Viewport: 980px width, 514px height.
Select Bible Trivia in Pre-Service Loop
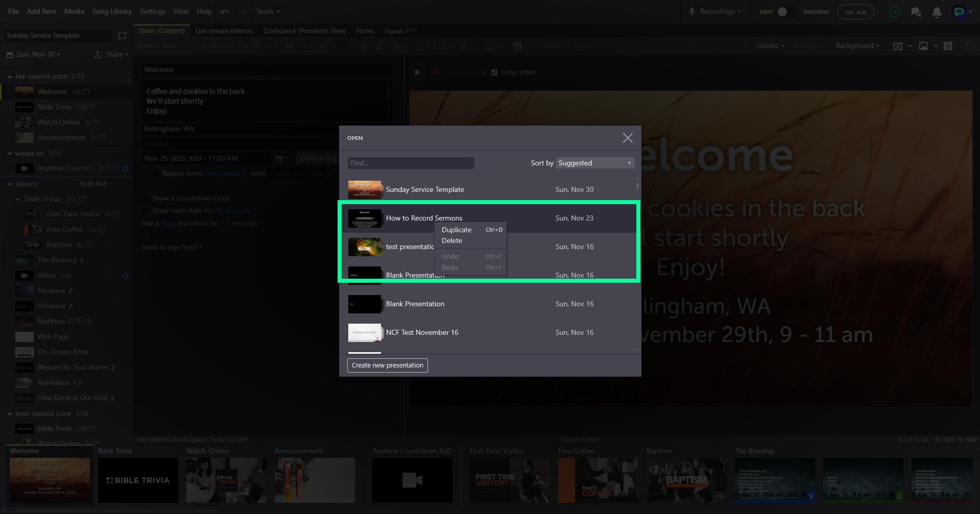pyautogui.click(x=66, y=107)
